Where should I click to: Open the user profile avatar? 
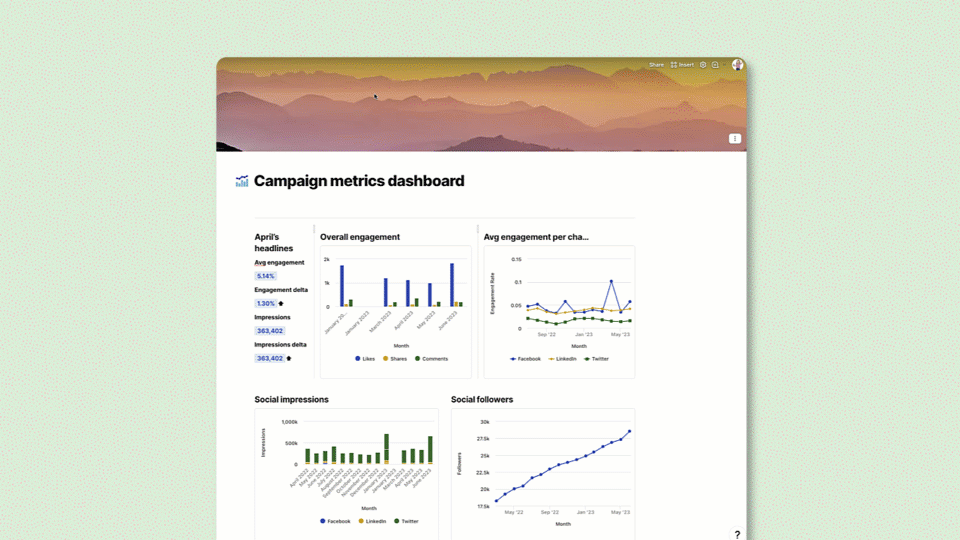pos(737,65)
